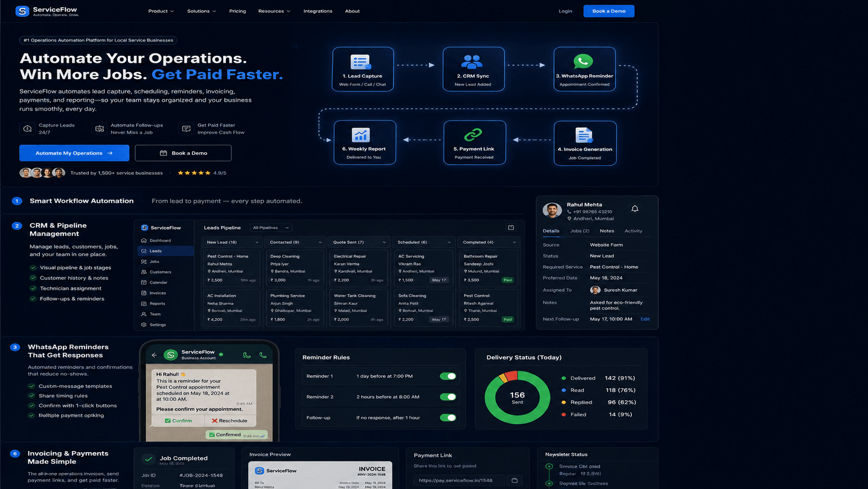Click the Weekly Report chart icon

click(360, 135)
